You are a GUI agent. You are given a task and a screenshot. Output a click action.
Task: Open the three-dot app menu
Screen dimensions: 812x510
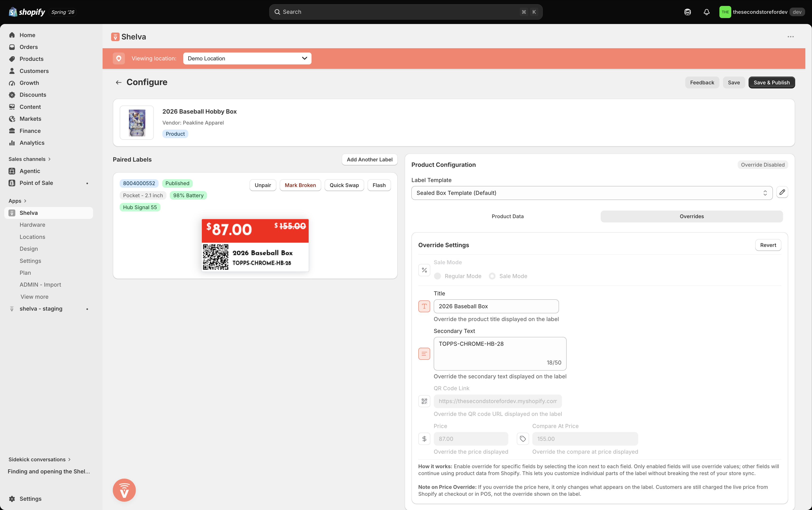pyautogui.click(x=790, y=37)
